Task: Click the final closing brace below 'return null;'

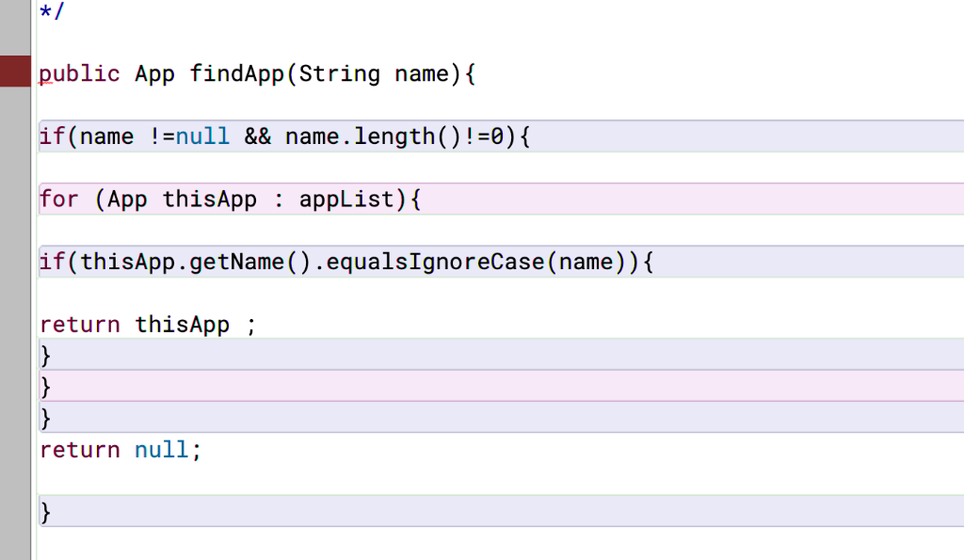Action: tap(45, 512)
